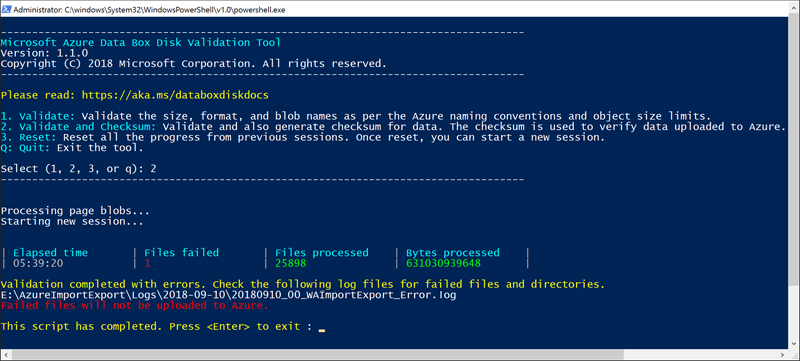Click the aka.ms/databoxdiskdocs URL
The image size is (800, 361).
[x=175, y=95]
